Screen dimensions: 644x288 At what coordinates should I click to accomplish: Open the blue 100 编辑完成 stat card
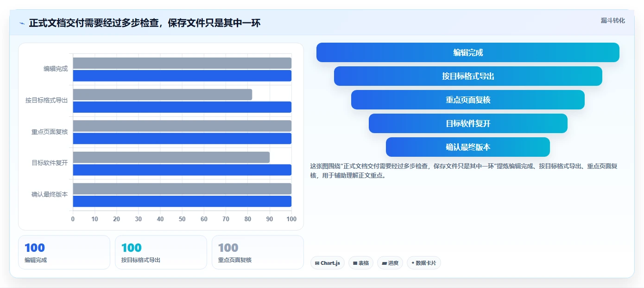(64, 252)
